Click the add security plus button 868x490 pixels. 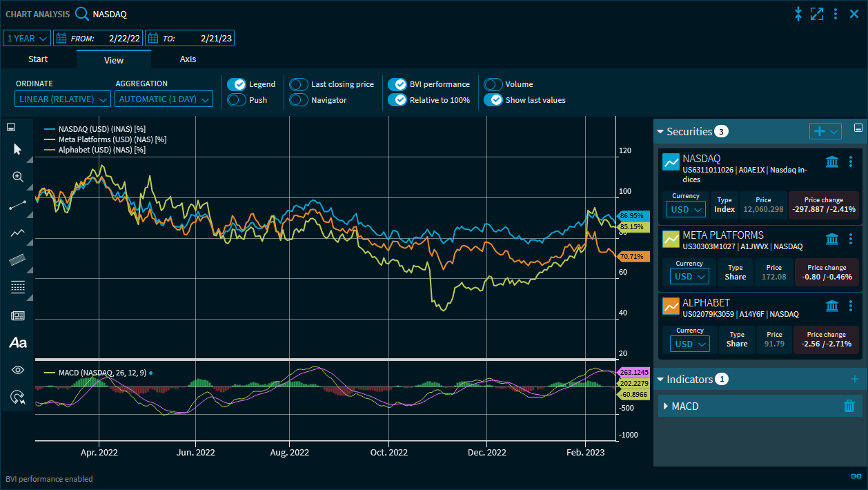[x=820, y=131]
